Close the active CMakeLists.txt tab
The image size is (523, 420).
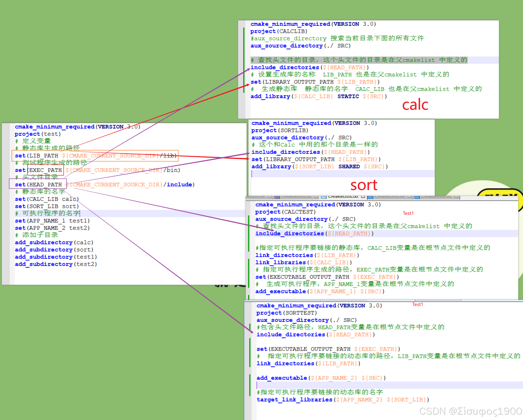point(363,197)
